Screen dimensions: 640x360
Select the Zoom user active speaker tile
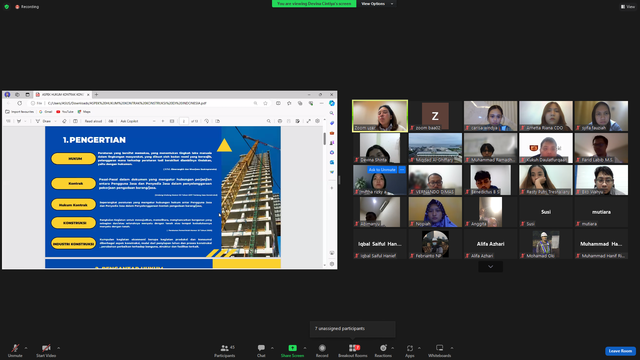(x=380, y=116)
